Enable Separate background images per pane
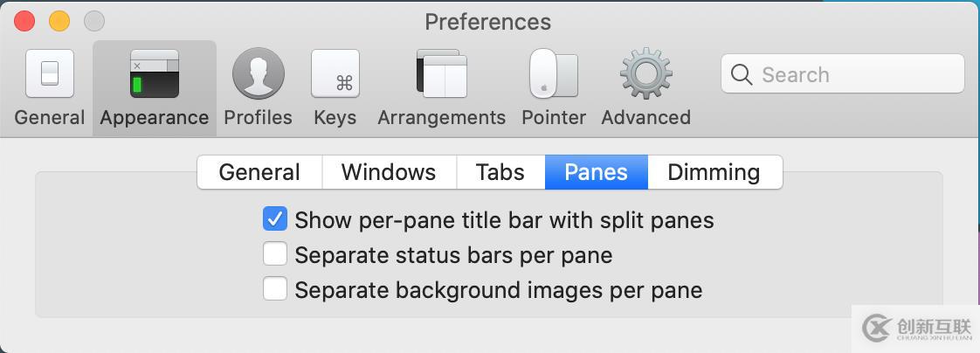 click(275, 289)
